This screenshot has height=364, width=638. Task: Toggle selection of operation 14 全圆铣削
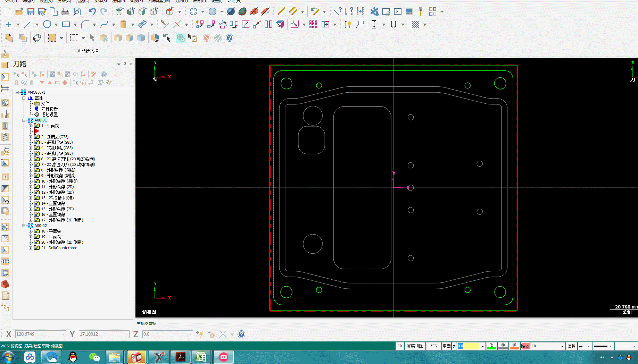pyautogui.click(x=37, y=203)
